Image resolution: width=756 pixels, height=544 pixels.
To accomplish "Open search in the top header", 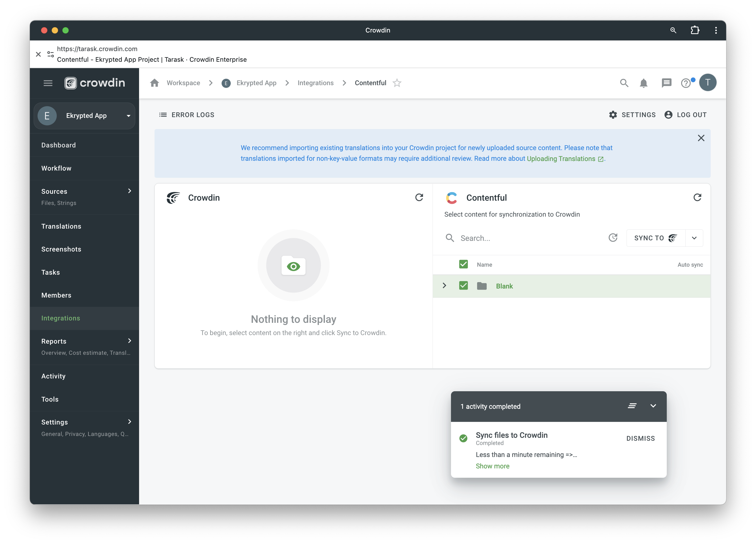I will click(x=624, y=83).
